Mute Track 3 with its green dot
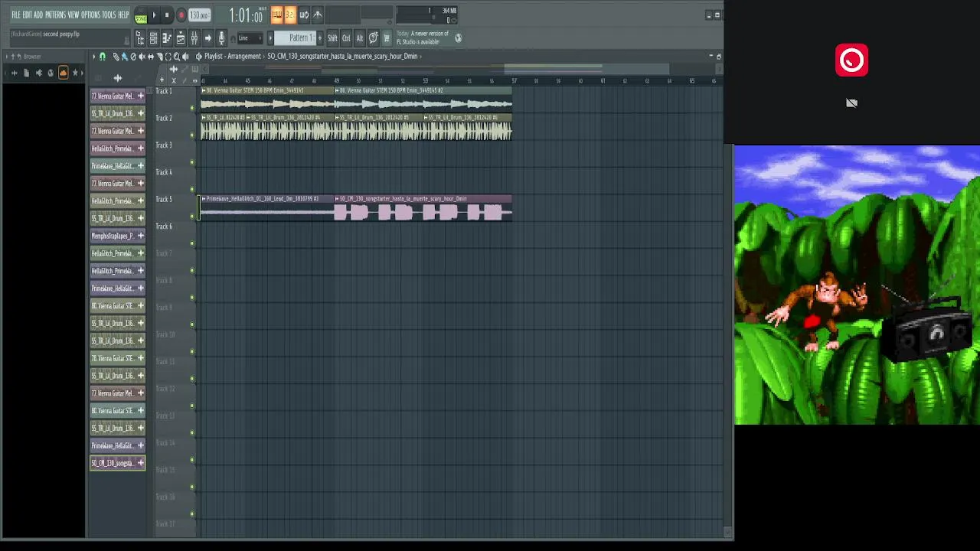Screen dimensions: 980x551 click(x=192, y=162)
